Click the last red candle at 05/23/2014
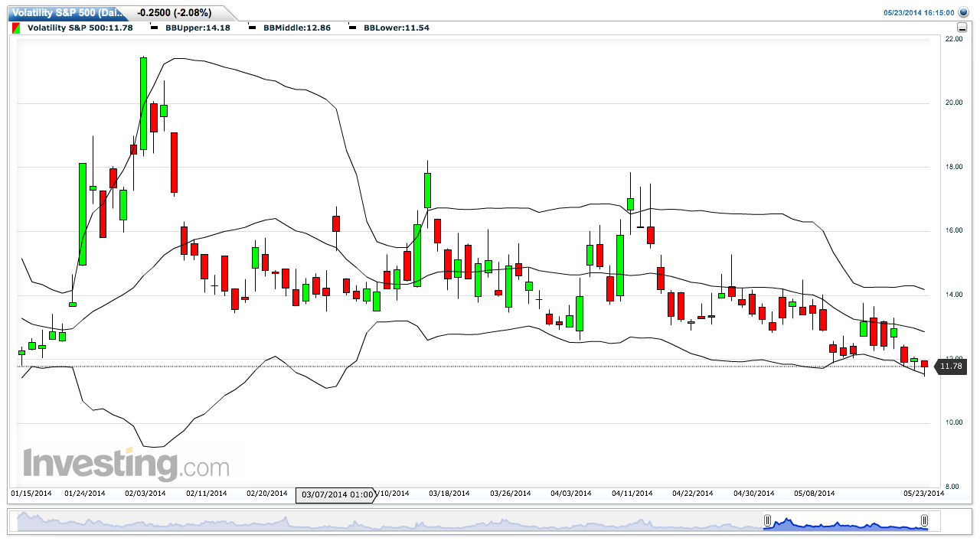 (x=924, y=364)
